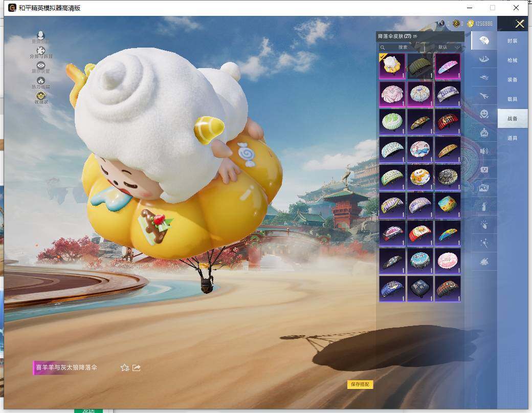Switch to the 时装 tab
The image size is (532, 413).
click(512, 41)
